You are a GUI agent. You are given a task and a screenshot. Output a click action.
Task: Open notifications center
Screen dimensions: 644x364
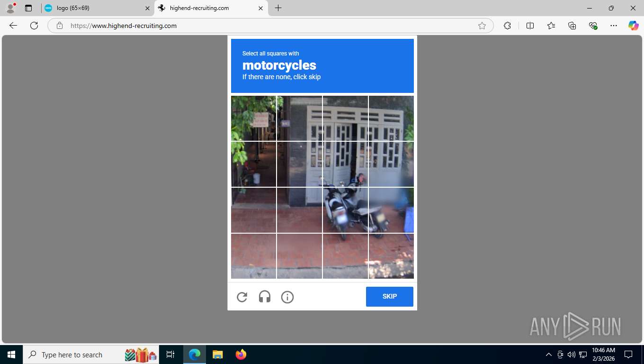[x=628, y=355]
